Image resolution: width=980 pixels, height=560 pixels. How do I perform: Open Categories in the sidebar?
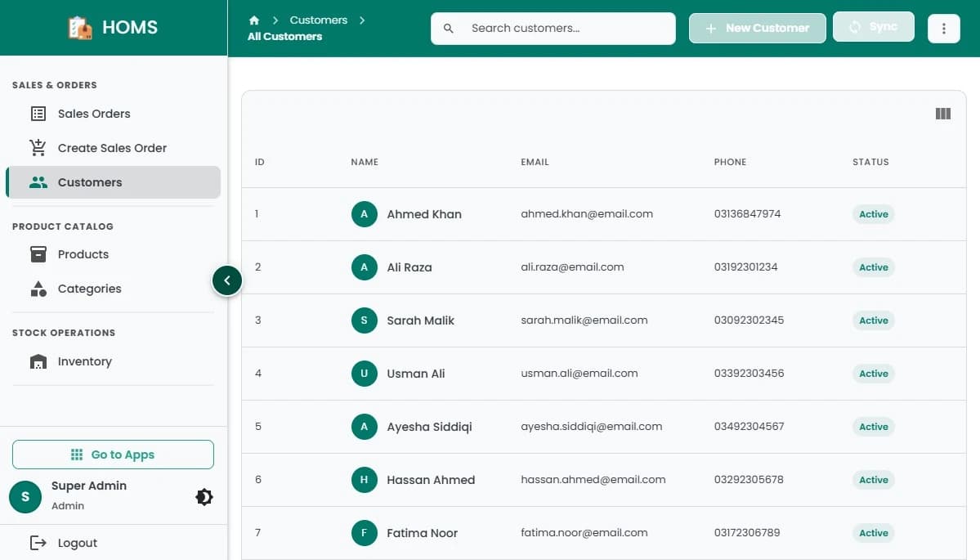tap(113, 289)
